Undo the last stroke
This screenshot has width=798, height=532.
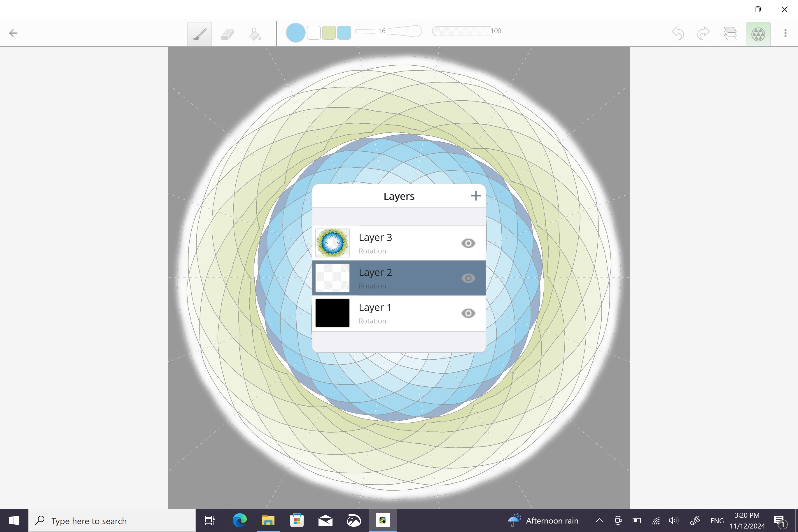point(678,34)
